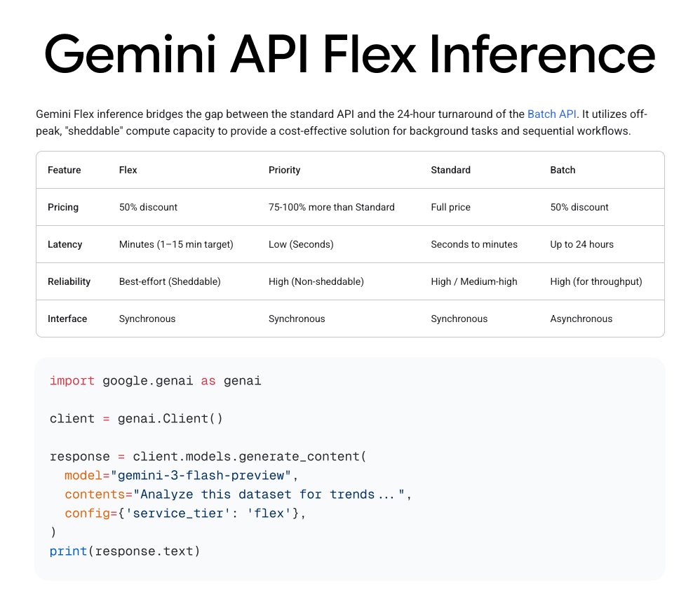Image resolution: width=700 pixels, height=602 pixels.
Task: Click the Latency row label
Action: (65, 244)
